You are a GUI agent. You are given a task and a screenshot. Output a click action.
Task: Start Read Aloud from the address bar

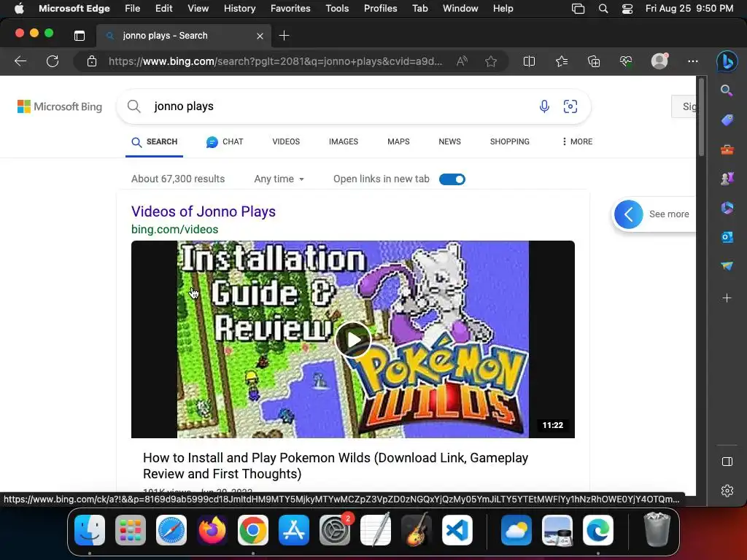pos(462,61)
